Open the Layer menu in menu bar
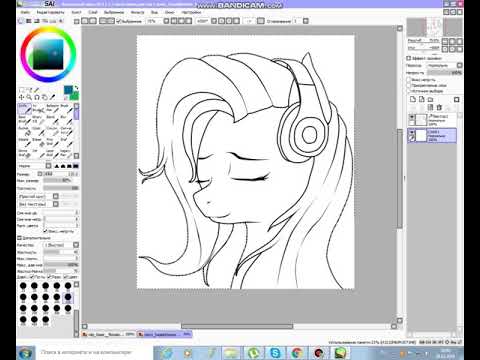The height and width of the screenshot is (360, 480). pos(93,12)
